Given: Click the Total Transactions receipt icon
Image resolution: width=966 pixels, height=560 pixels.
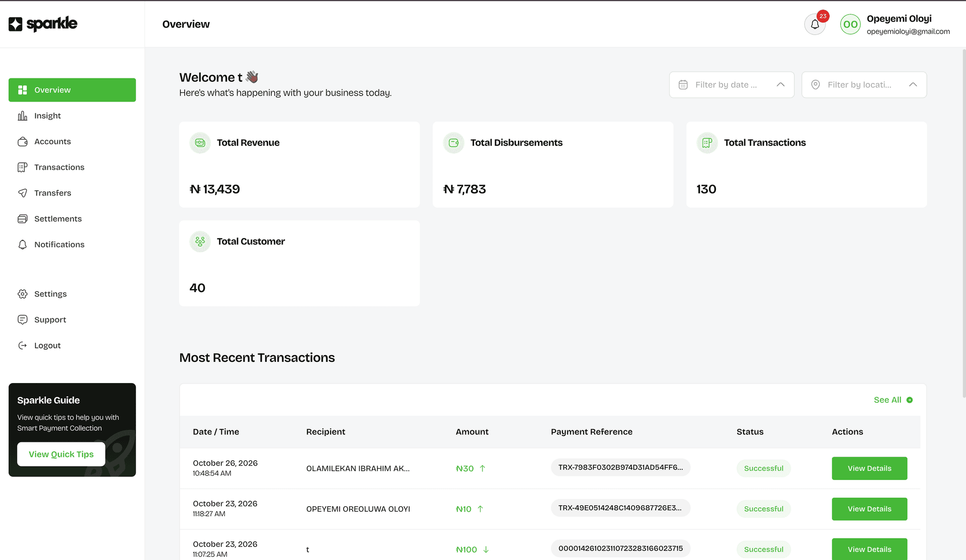Looking at the screenshot, I should [707, 143].
